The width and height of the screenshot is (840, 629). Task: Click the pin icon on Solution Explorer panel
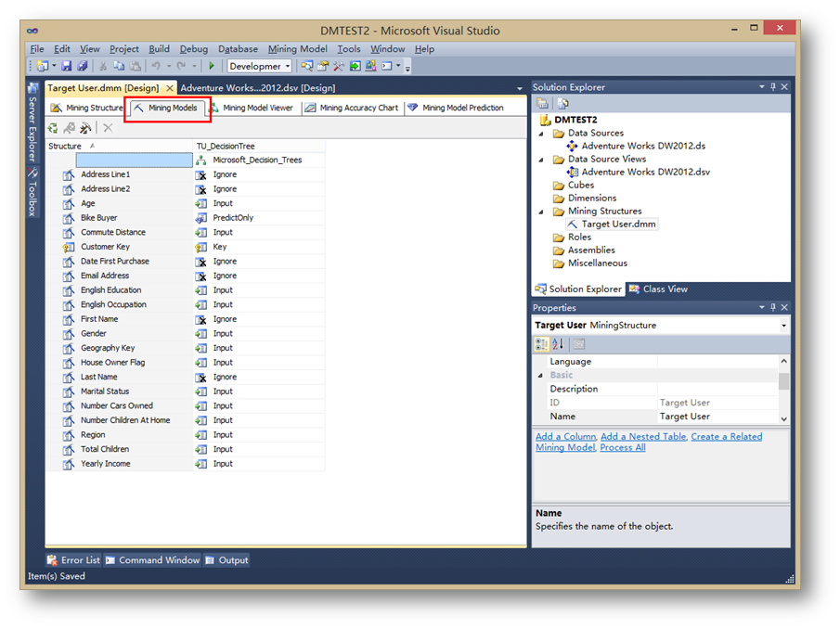tap(773, 87)
